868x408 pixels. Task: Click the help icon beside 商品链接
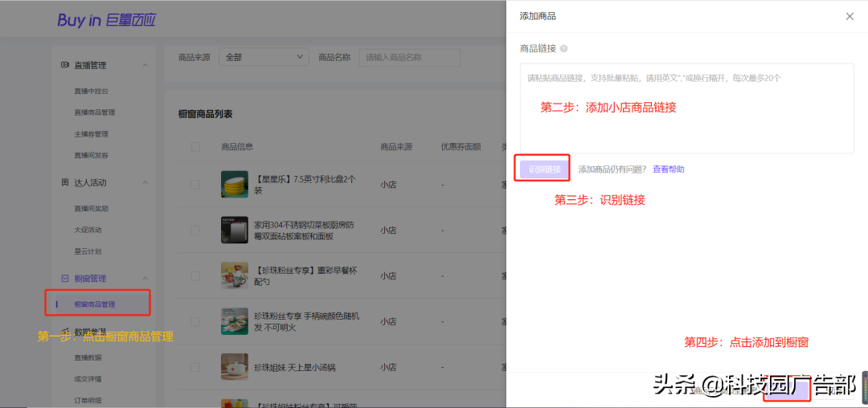(563, 49)
